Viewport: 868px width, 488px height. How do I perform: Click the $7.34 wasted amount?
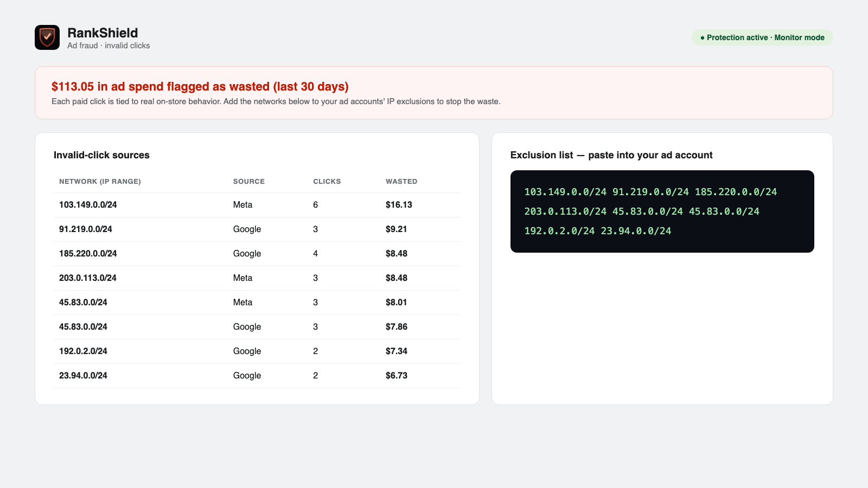pyautogui.click(x=397, y=351)
